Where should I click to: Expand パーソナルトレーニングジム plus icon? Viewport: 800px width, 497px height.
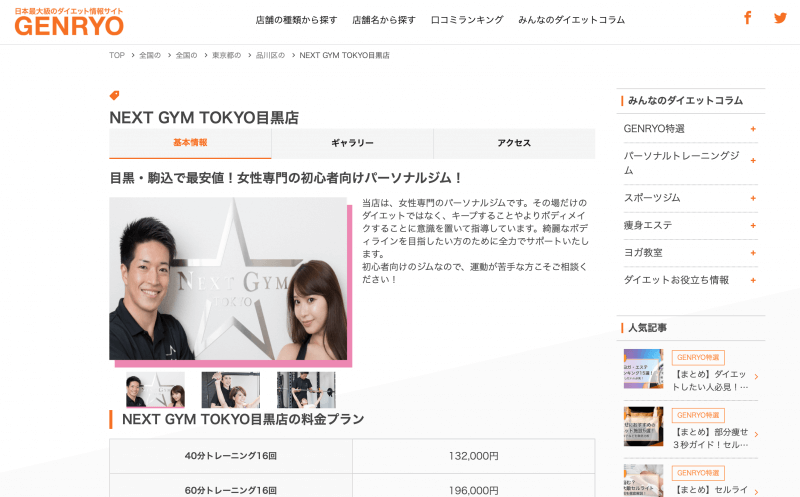click(753, 161)
